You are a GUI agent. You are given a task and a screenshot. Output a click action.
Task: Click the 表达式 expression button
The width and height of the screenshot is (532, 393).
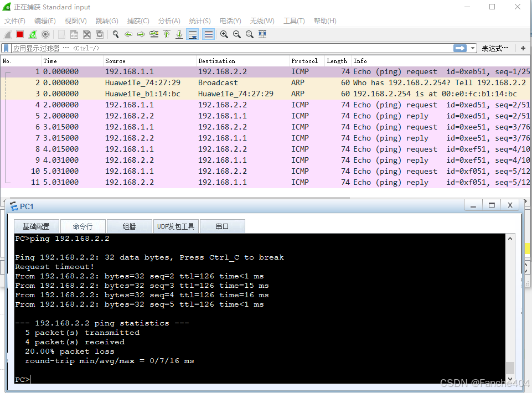[x=495, y=48]
